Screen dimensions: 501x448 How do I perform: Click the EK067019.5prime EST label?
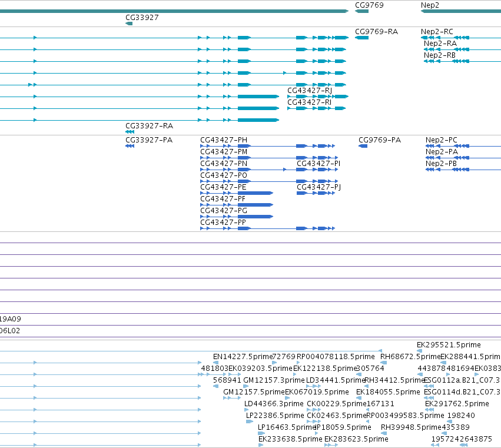[x=317, y=393]
